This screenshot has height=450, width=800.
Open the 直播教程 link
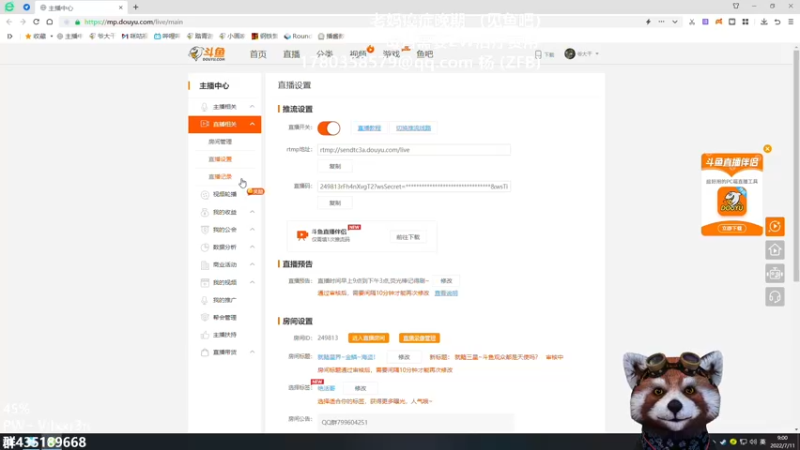(x=369, y=128)
